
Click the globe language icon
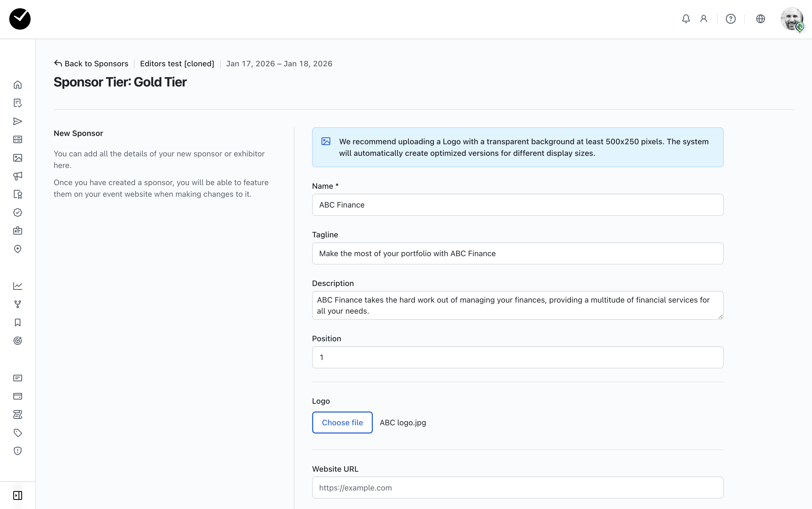point(760,19)
